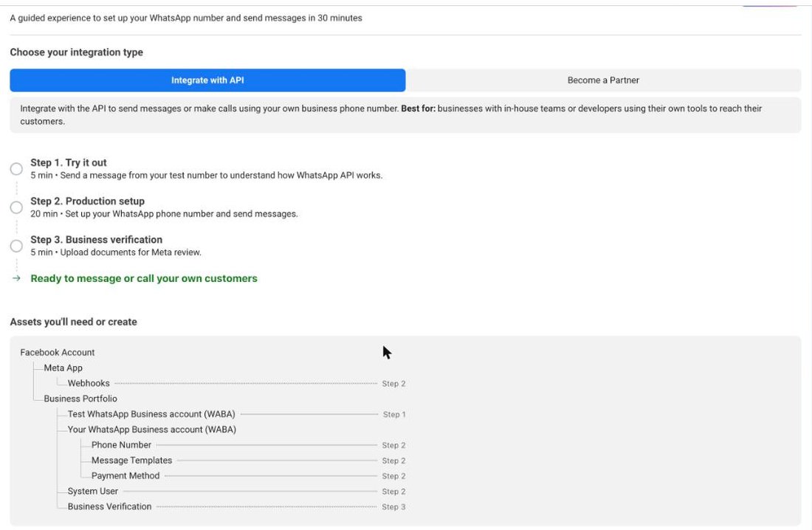This screenshot has height=530, width=812.
Task: Click the Step 2 label beside System User
Action: [393, 492]
